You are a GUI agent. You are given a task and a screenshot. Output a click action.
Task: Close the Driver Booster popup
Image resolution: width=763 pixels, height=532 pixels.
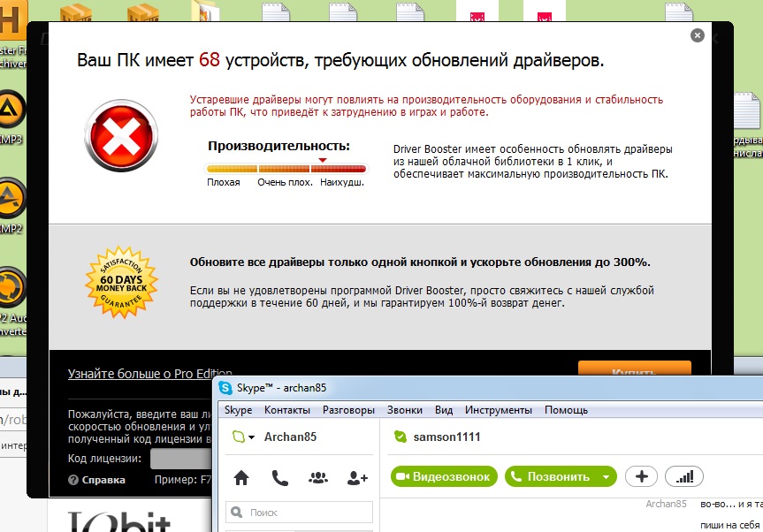(698, 35)
